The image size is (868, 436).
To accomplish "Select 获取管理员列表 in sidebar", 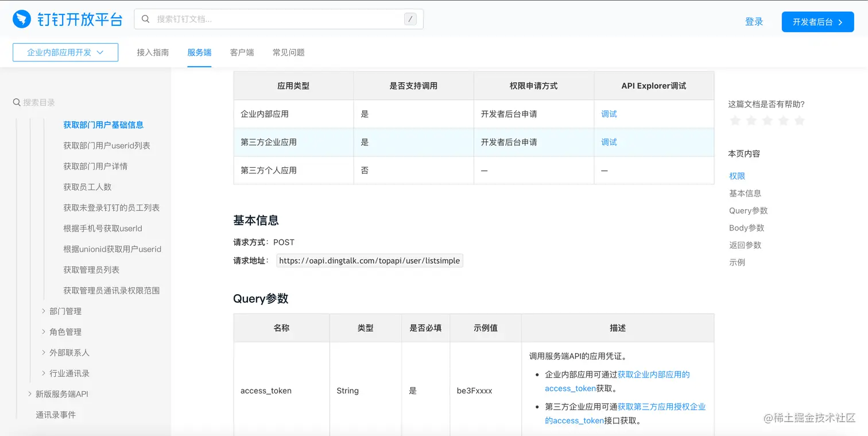I will tap(91, 269).
